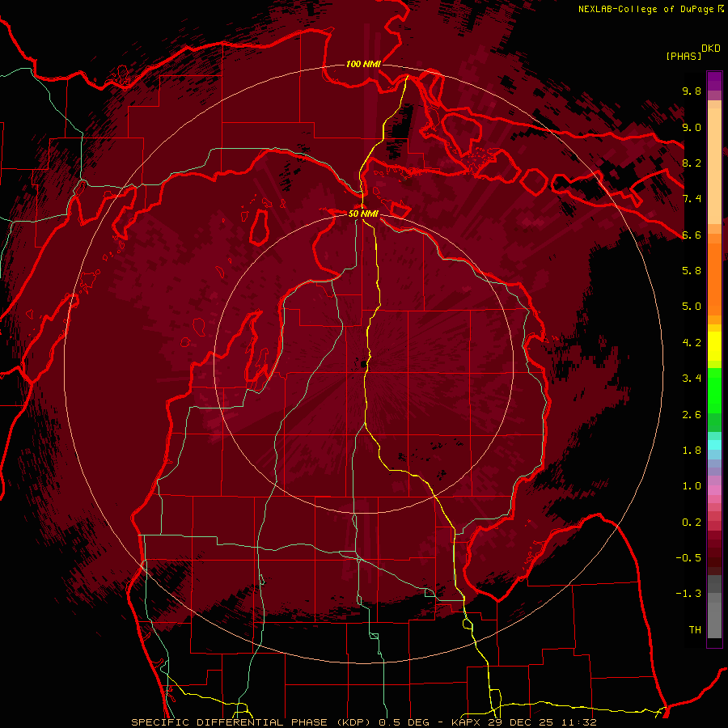Click the 1.8 value on the color scale

point(692,451)
